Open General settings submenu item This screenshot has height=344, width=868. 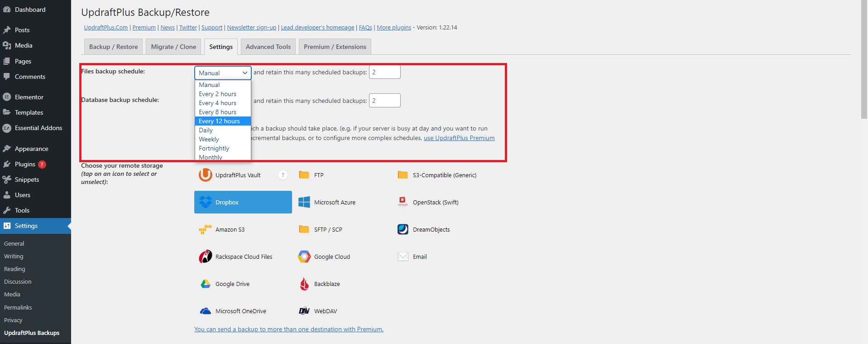click(14, 243)
